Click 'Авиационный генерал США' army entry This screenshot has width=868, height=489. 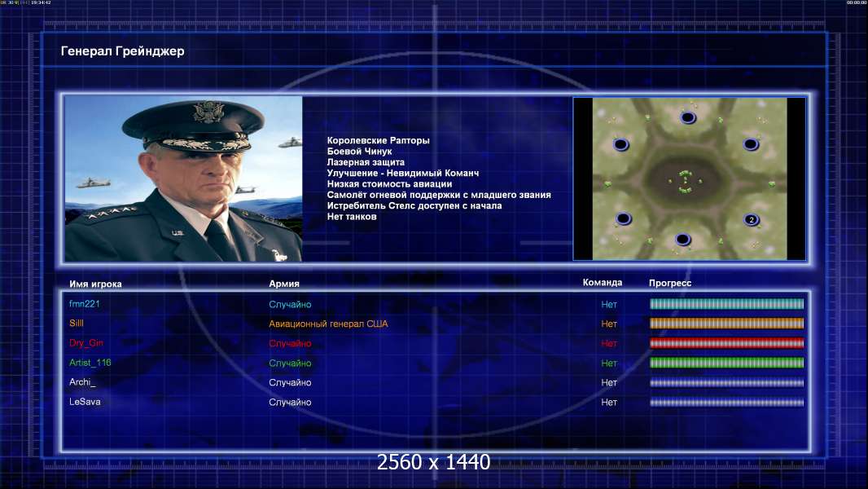(x=328, y=324)
